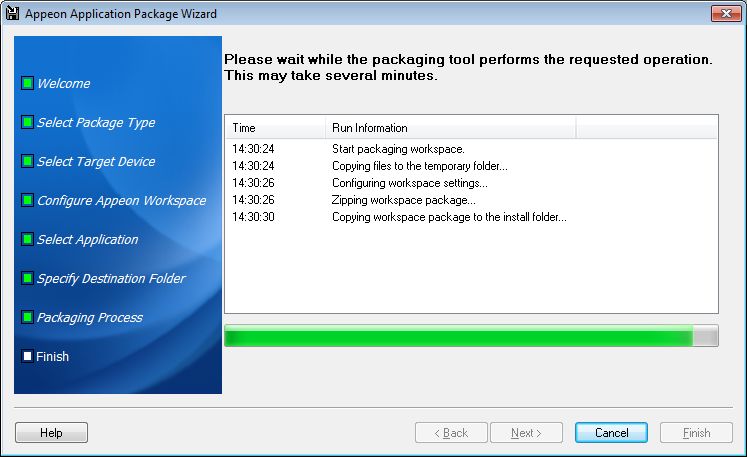The width and height of the screenshot is (747, 457).
Task: Click the Finish button at bottom right
Action: [x=697, y=433]
